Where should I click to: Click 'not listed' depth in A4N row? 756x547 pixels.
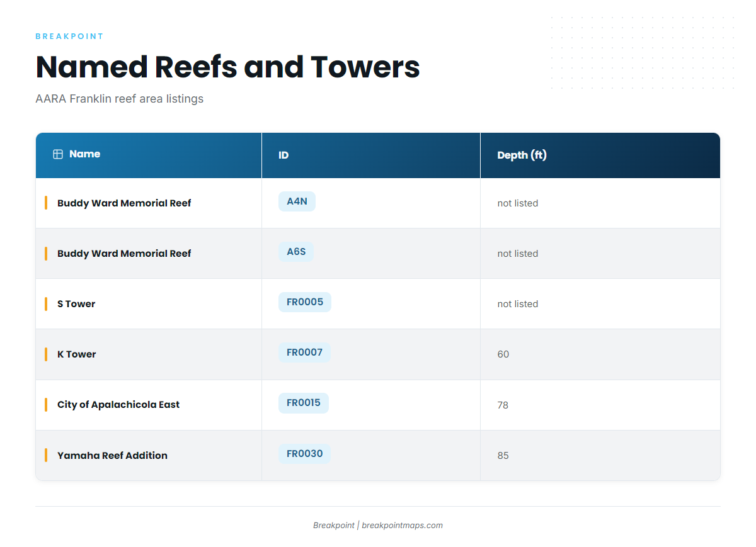click(x=518, y=203)
